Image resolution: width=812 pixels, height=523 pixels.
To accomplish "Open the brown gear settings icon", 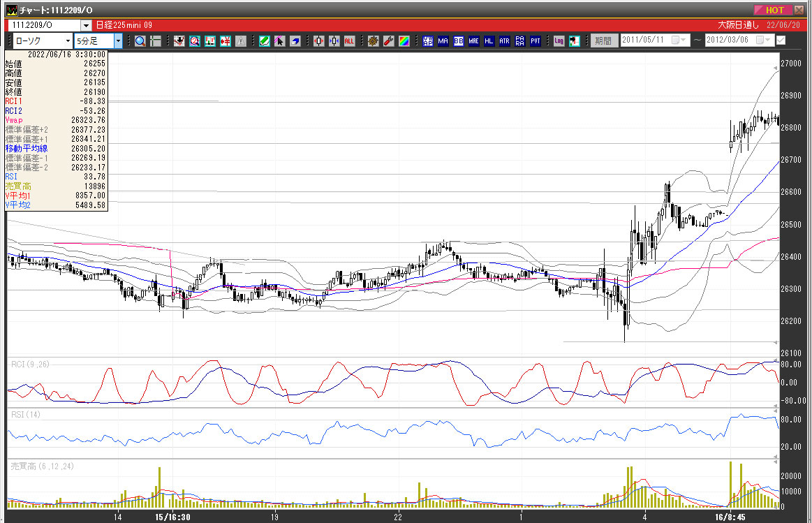I will (x=373, y=41).
